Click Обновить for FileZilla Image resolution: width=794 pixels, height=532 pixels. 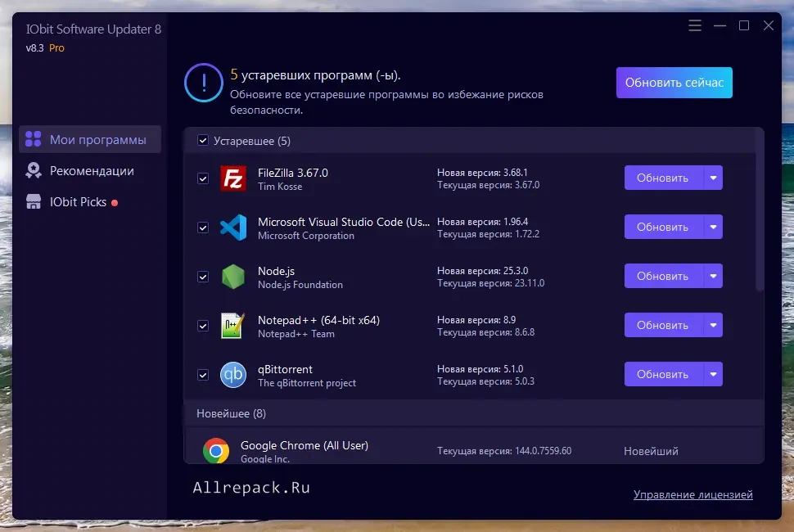click(x=663, y=178)
